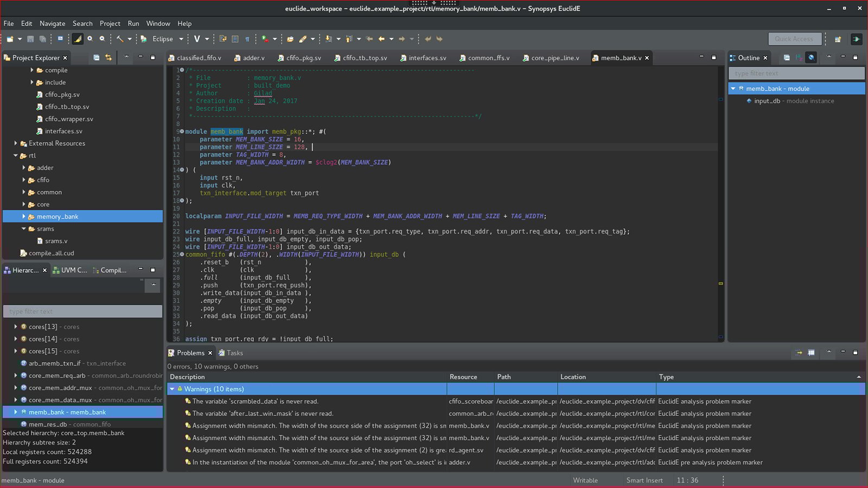This screenshot has height=488, width=868.
Task: Click the Open Perspective icon
Action: point(838,39)
